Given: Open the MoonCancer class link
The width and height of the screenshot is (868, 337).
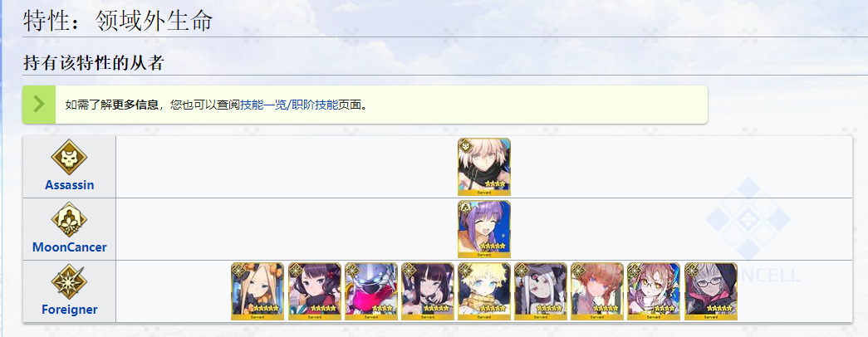Looking at the screenshot, I should pyautogui.click(x=69, y=247).
